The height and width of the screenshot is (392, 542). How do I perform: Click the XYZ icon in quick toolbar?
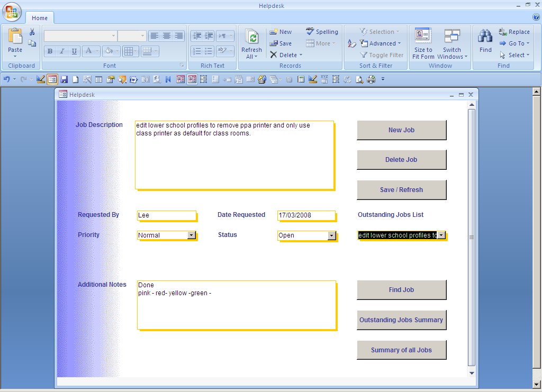tap(324, 79)
